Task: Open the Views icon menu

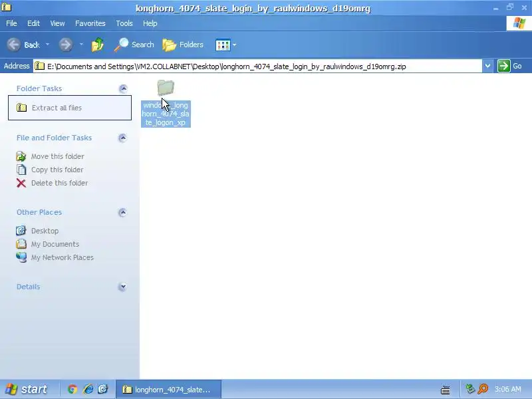Action: (x=223, y=45)
